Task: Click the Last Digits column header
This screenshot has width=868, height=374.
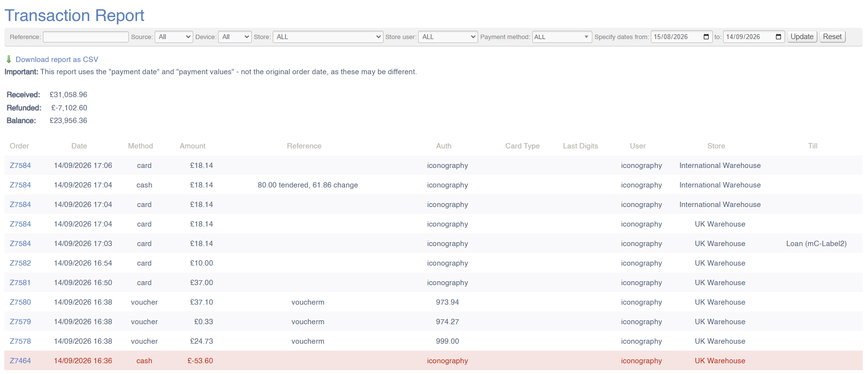Action: [x=581, y=145]
